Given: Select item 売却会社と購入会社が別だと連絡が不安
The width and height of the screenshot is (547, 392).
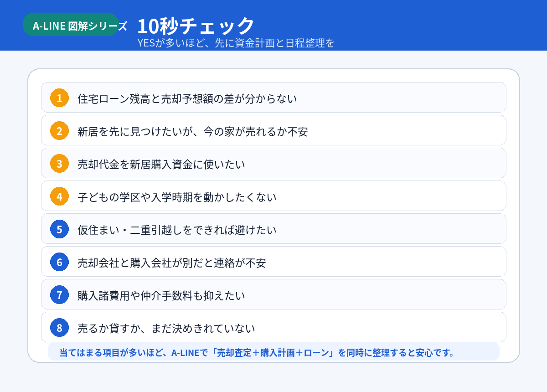Looking at the screenshot, I should tap(273, 262).
